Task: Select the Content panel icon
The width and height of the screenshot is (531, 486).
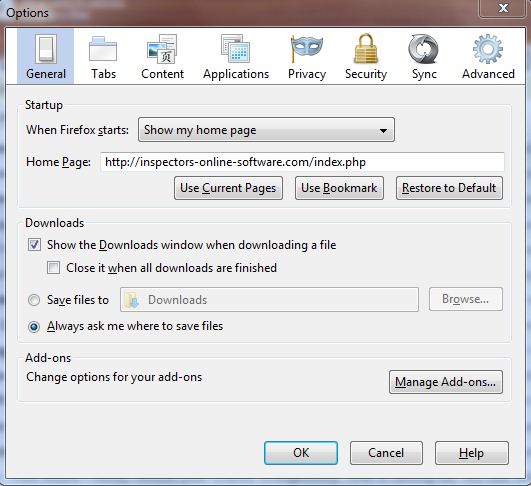Action: (162, 49)
